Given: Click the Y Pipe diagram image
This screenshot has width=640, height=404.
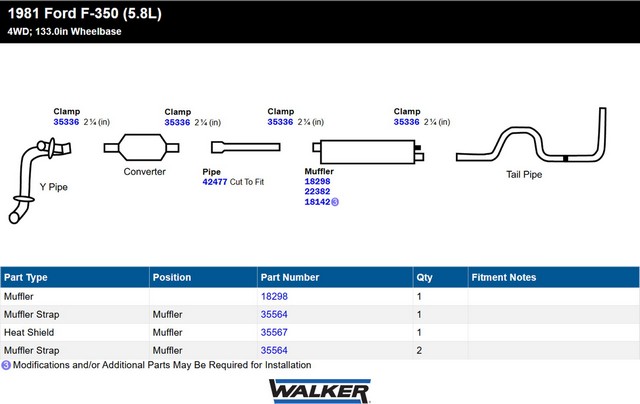Looking at the screenshot, I should click(40, 181).
